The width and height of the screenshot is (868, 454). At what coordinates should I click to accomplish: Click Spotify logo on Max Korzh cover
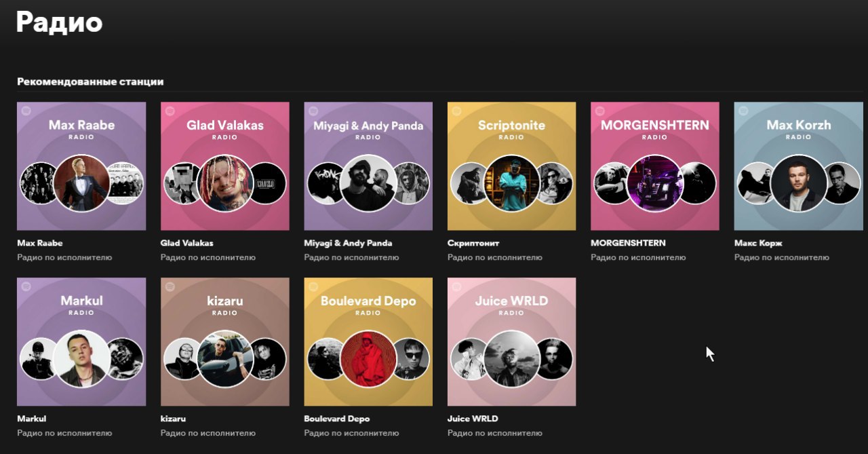pos(743,111)
